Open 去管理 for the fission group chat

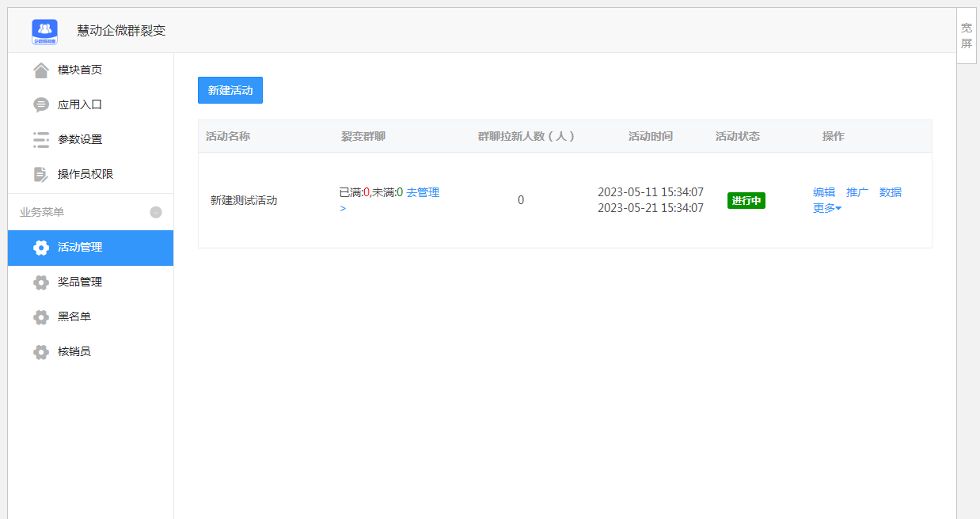pos(425,192)
